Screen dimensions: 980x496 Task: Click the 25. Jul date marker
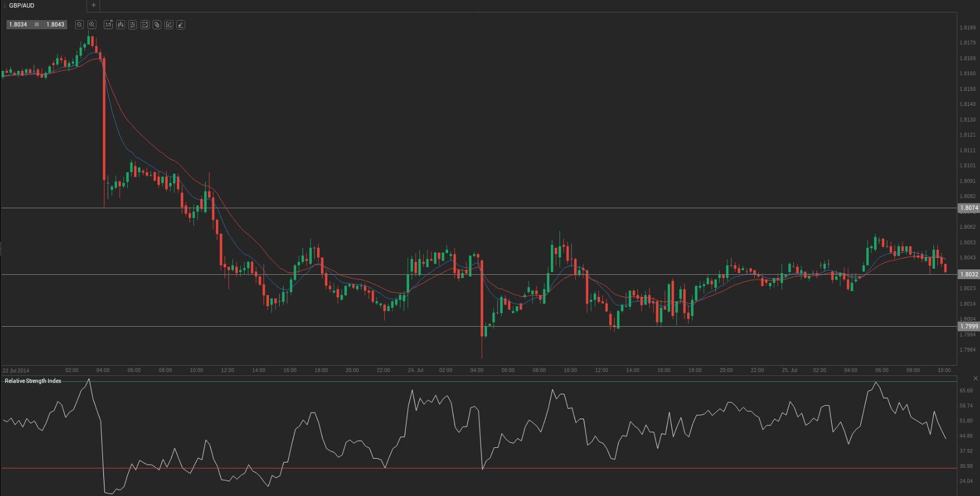790,371
